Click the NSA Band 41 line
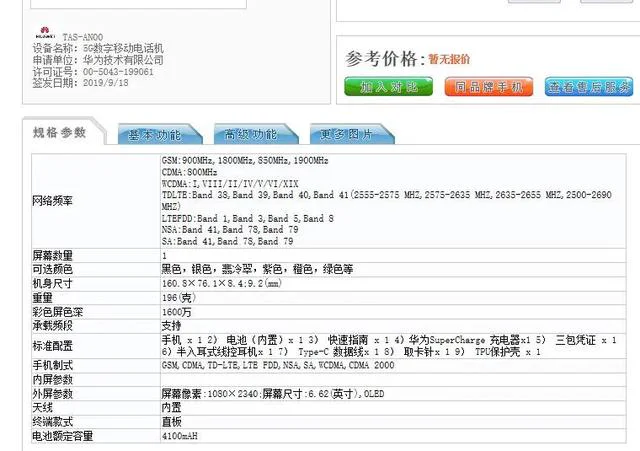Image resolution: width=640 pixels, height=451 pixels. (x=230, y=230)
